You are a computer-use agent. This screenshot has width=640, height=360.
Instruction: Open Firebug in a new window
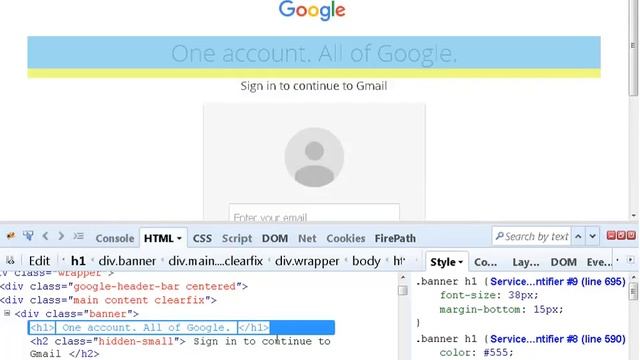(621, 235)
